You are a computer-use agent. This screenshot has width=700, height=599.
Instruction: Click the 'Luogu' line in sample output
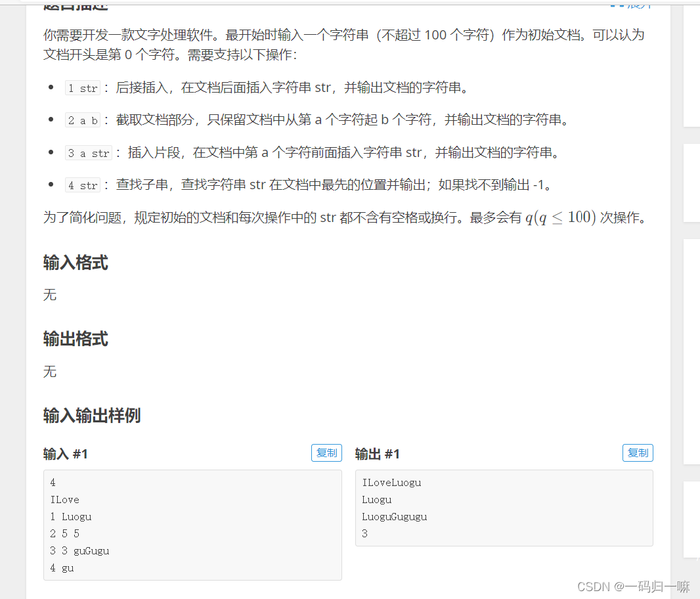(377, 500)
